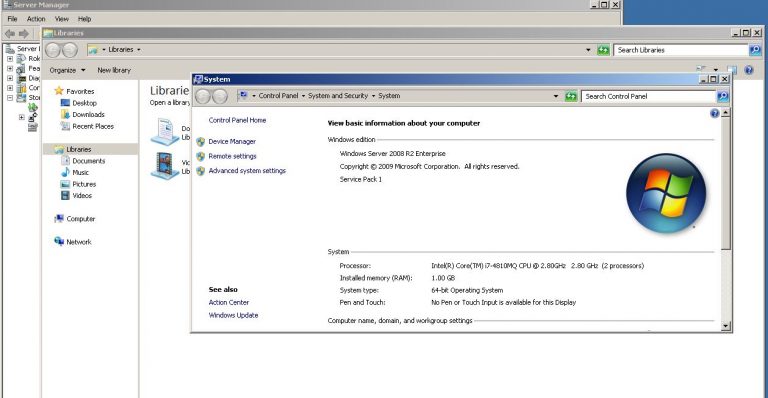Open the Videos library large icon

[x=165, y=165]
